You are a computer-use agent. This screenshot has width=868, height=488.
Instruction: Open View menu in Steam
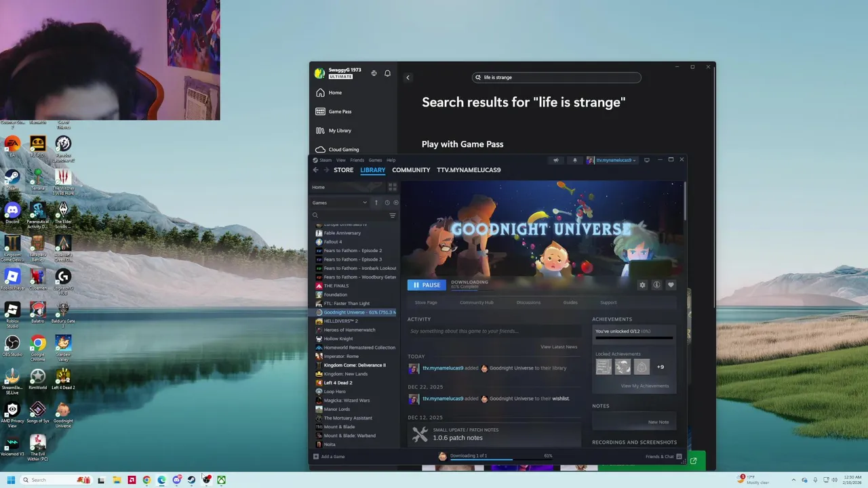[x=341, y=161]
